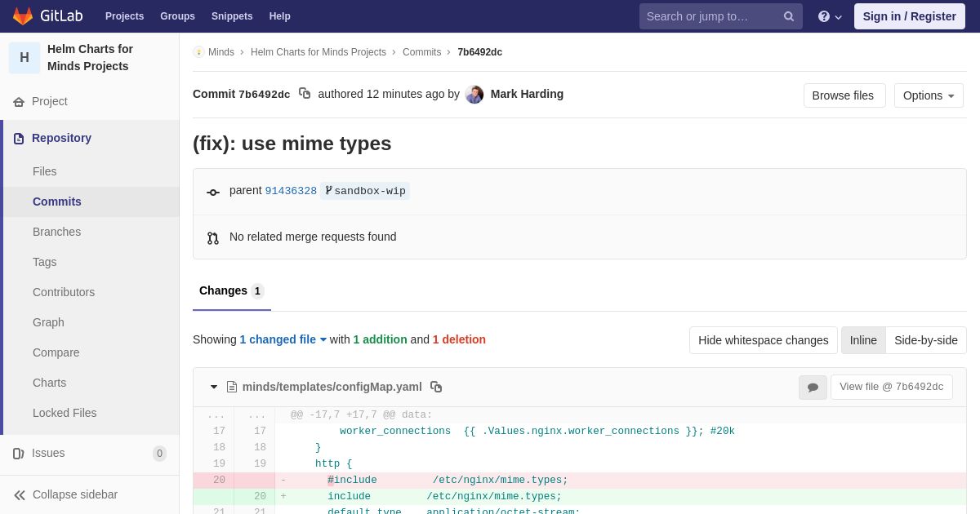Switch to Side-by-side diff view

coord(925,340)
